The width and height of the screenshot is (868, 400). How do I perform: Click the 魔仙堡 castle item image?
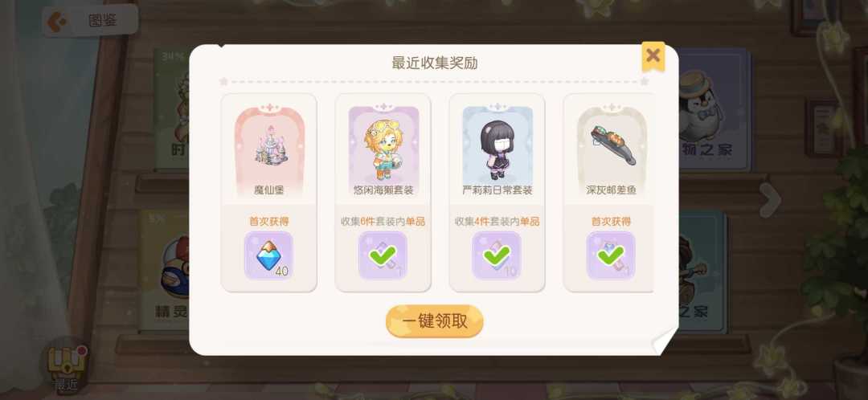coord(269,146)
